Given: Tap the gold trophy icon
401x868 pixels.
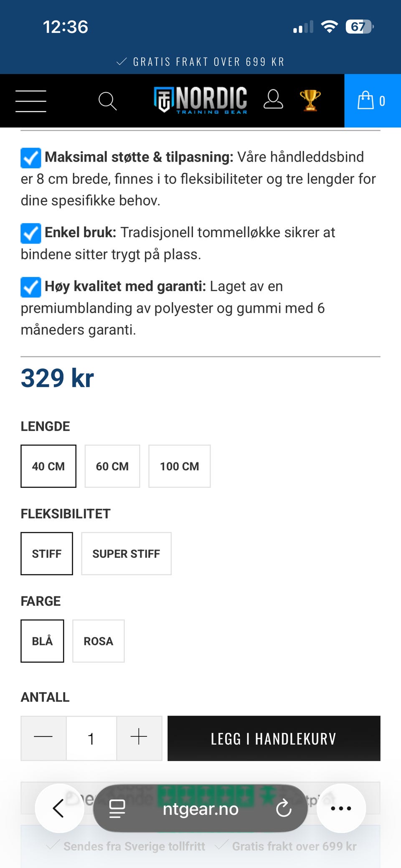Looking at the screenshot, I should (x=310, y=100).
